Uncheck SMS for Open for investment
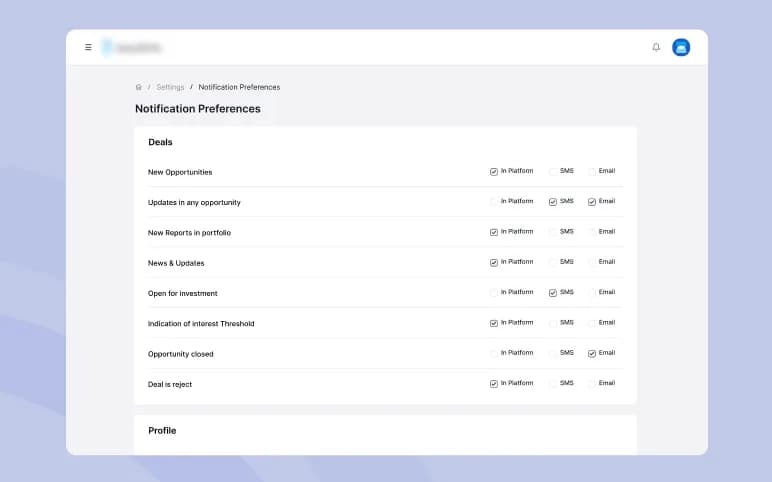Screen dimensions: 772x482 tap(553, 293)
